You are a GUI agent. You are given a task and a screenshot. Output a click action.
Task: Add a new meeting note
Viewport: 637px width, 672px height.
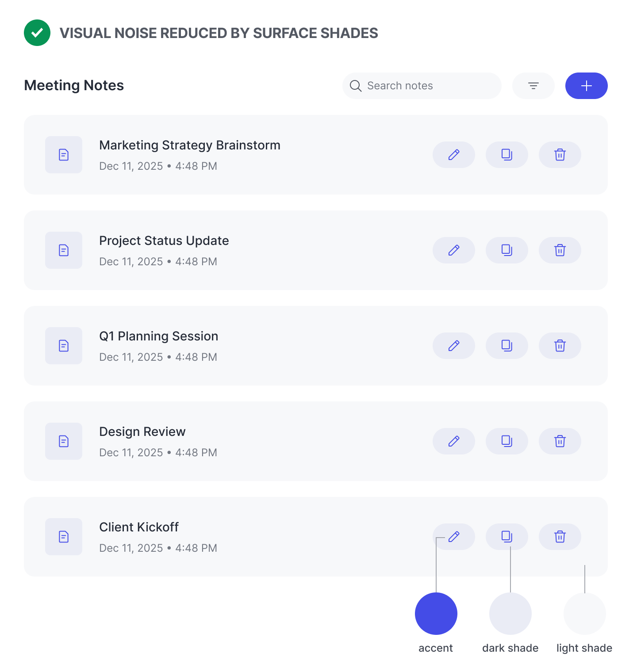pyautogui.click(x=586, y=86)
